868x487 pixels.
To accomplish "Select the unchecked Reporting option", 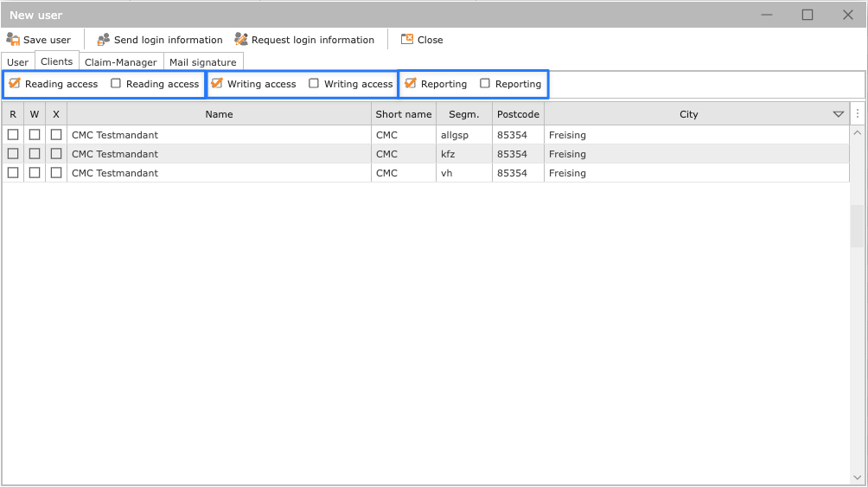I will [485, 84].
